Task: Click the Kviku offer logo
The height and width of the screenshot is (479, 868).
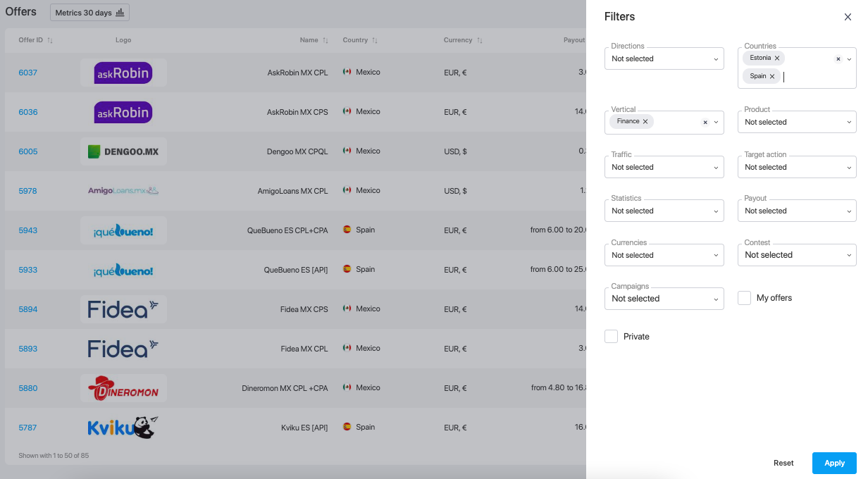Action: (x=123, y=428)
